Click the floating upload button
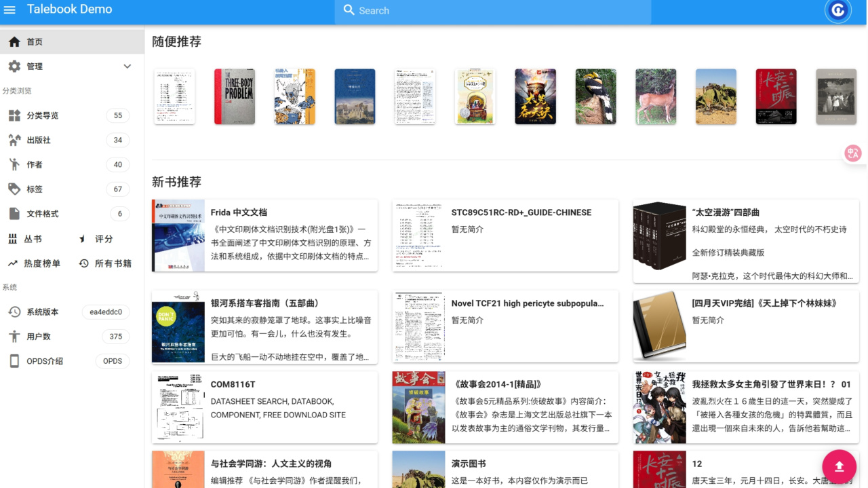This screenshot has height=488, width=868. (840, 466)
